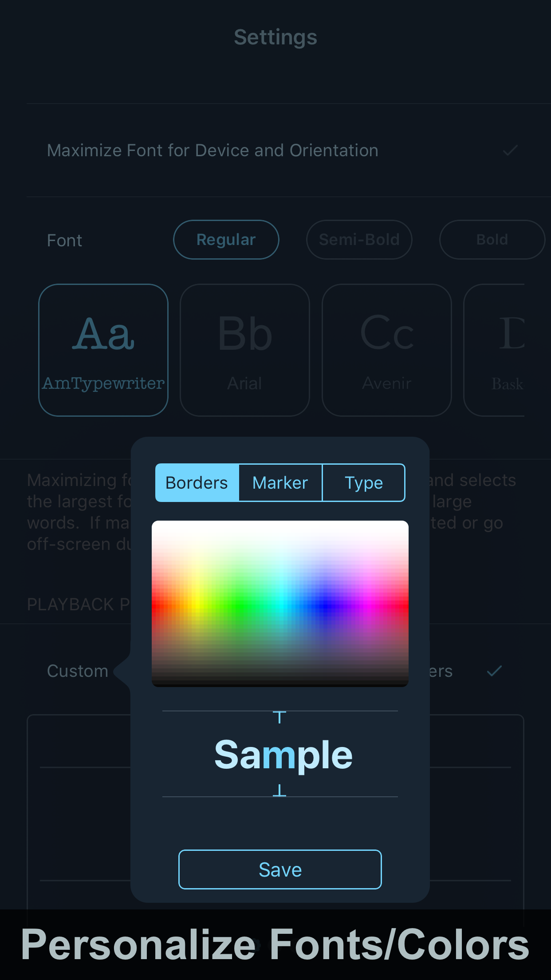Pick a dark shade from the palette bottom

[279, 679]
